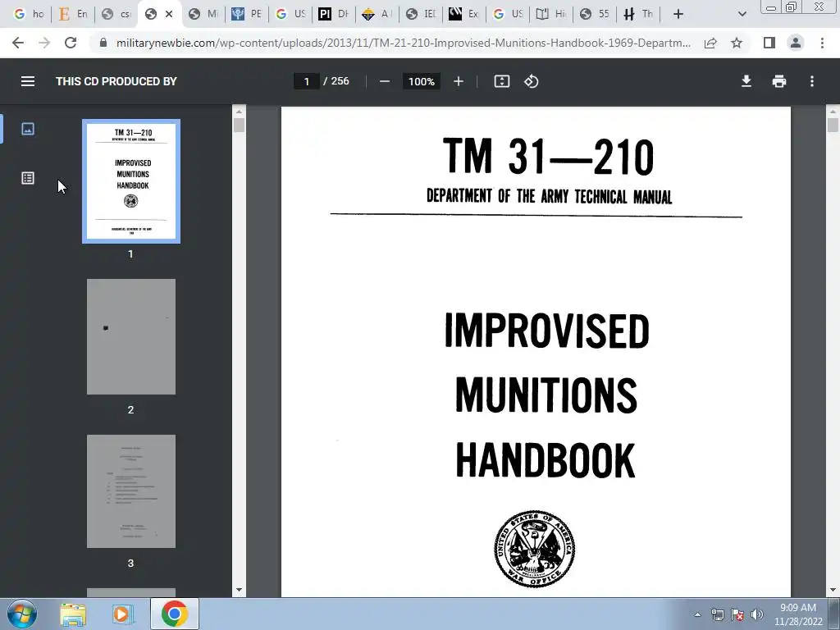Switch to the 'Hi' tab
The height and width of the screenshot is (630, 840).
(x=551, y=14)
